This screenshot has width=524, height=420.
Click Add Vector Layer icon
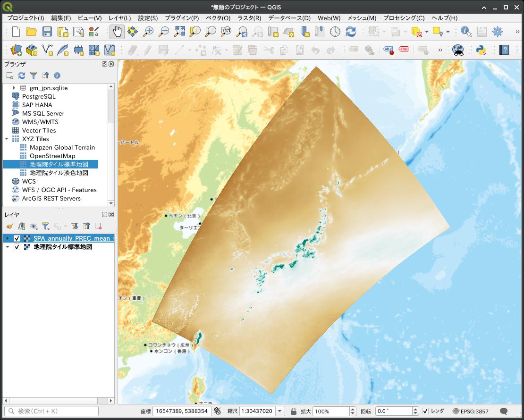pyautogui.click(x=47, y=50)
